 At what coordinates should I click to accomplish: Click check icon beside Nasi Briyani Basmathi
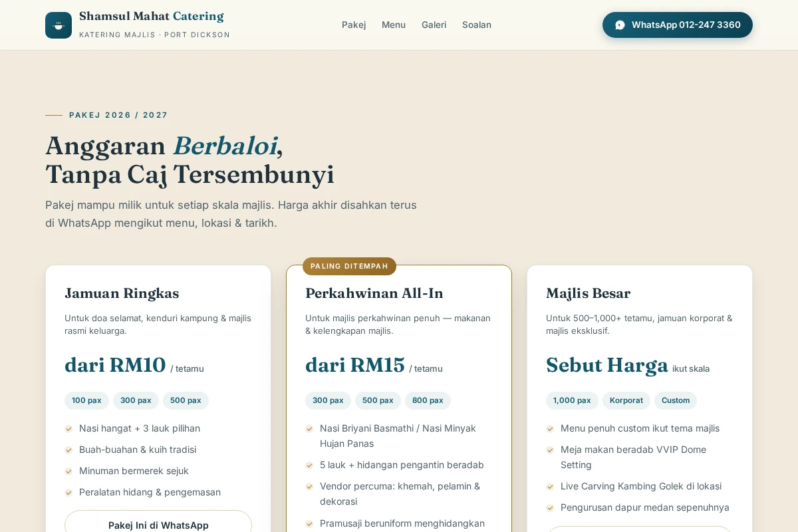click(x=309, y=429)
